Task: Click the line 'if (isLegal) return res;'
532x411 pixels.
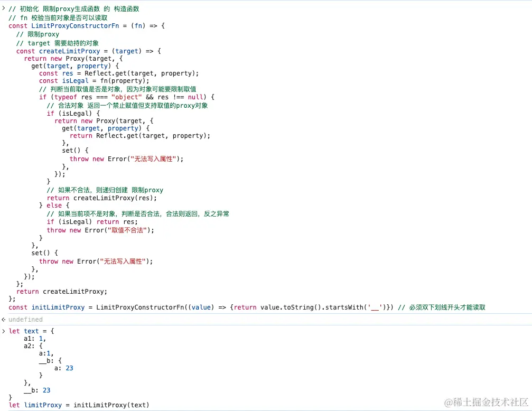Action: [92, 222]
